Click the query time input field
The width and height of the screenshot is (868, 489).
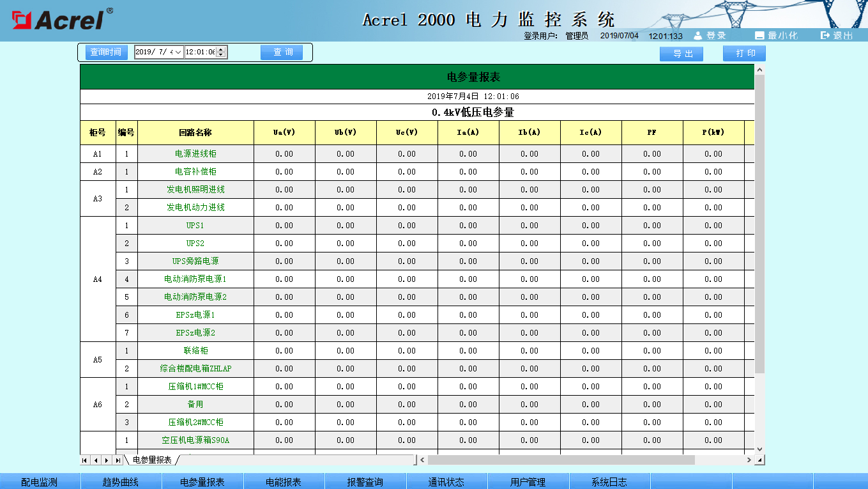pos(200,52)
